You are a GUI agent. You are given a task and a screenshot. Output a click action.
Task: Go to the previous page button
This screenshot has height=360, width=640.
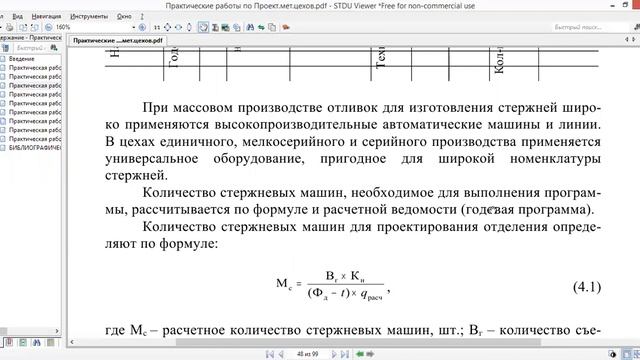click(x=281, y=354)
